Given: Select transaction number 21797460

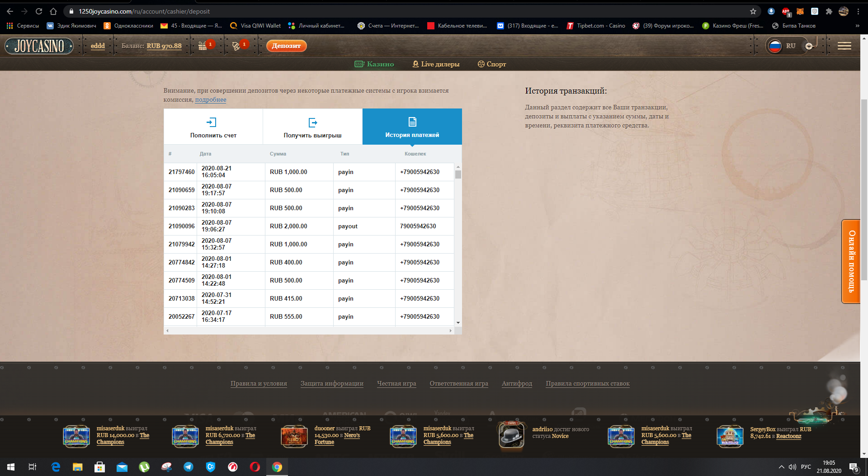Looking at the screenshot, I should tap(182, 172).
